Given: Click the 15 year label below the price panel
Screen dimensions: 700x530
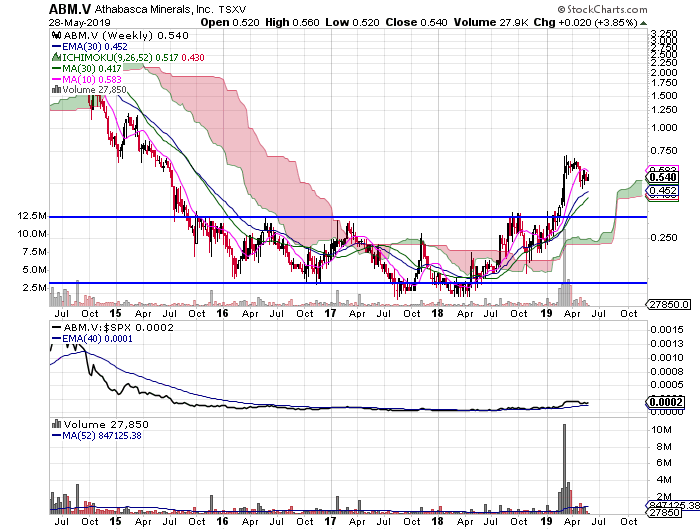Looking at the screenshot, I should [x=115, y=313].
